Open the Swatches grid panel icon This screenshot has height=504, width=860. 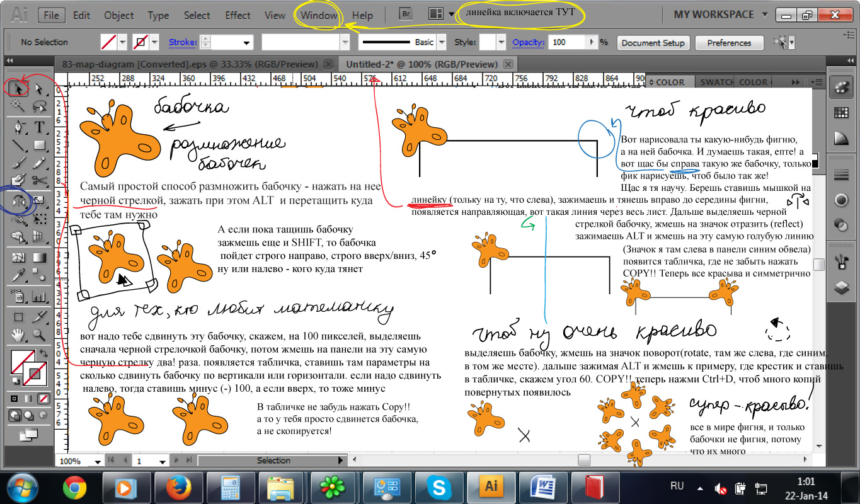coord(840,113)
